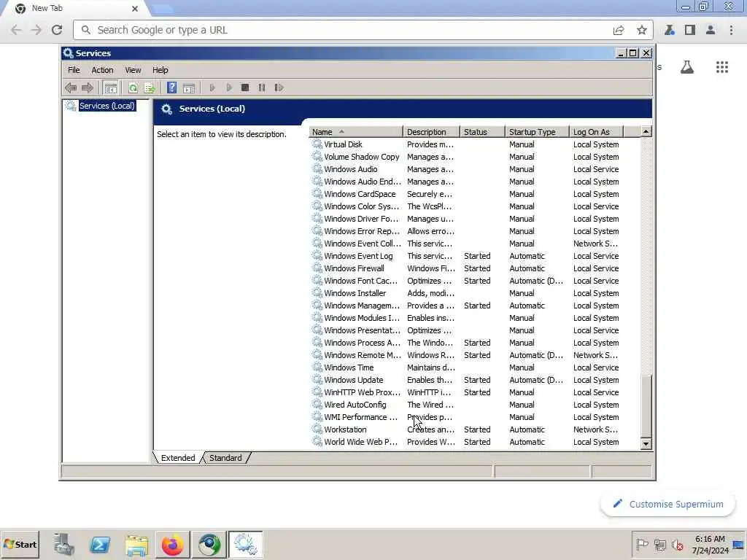Screen dimensions: 747x560
Task: Restart service using toolbar button
Action: [x=279, y=87]
